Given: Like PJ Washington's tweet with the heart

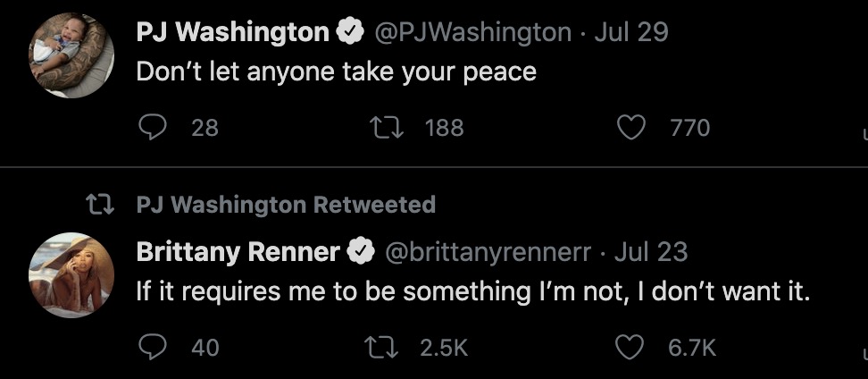Looking at the screenshot, I should (630, 128).
